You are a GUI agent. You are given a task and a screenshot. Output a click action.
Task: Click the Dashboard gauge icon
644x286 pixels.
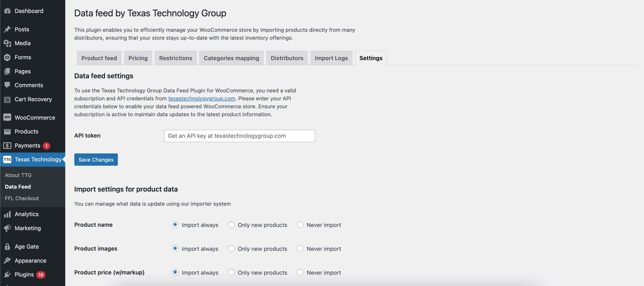(x=7, y=11)
